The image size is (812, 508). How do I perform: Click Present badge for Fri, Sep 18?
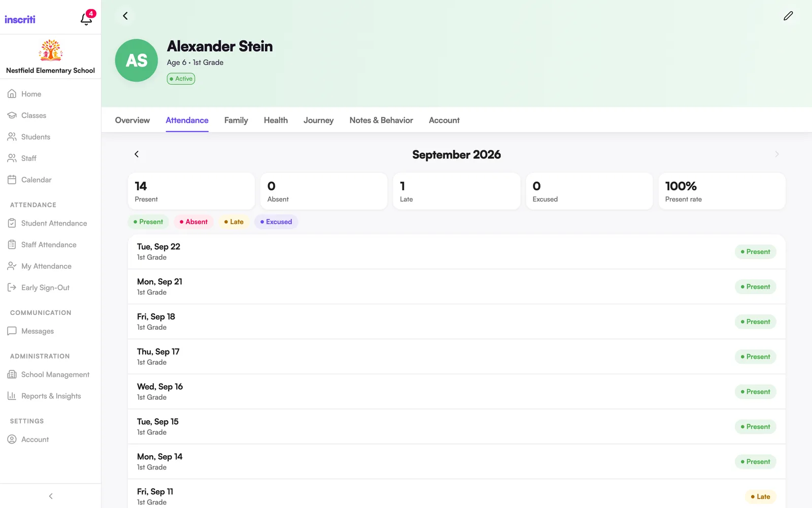tap(756, 322)
